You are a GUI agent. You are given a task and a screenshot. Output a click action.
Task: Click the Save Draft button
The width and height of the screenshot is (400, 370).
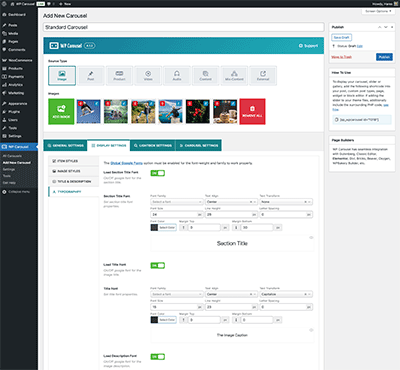point(341,38)
